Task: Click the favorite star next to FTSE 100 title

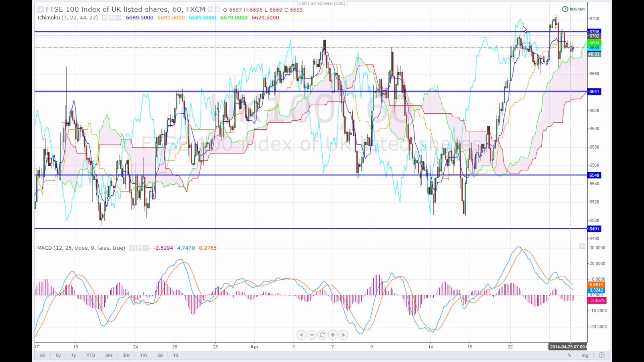Action: (x=41, y=10)
